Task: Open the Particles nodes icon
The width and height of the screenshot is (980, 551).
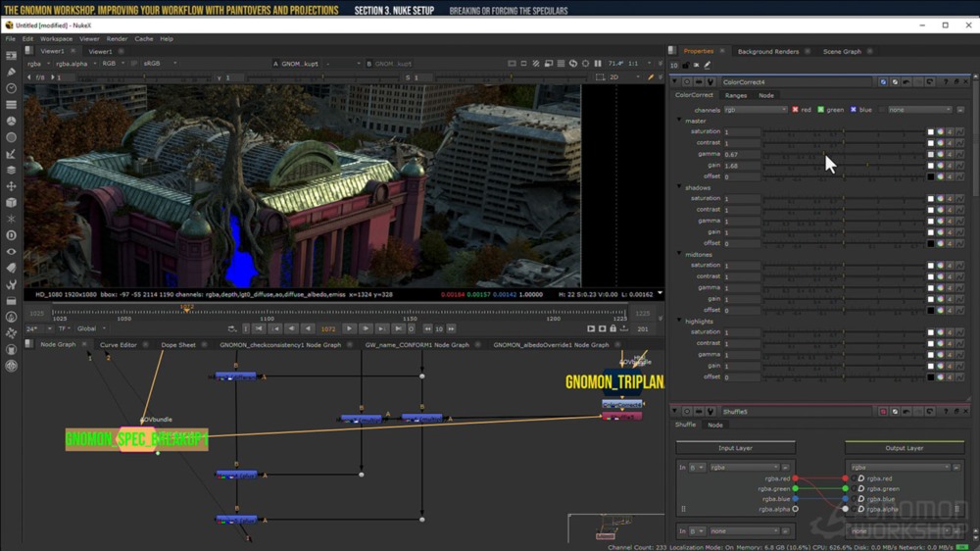Action: [11, 219]
